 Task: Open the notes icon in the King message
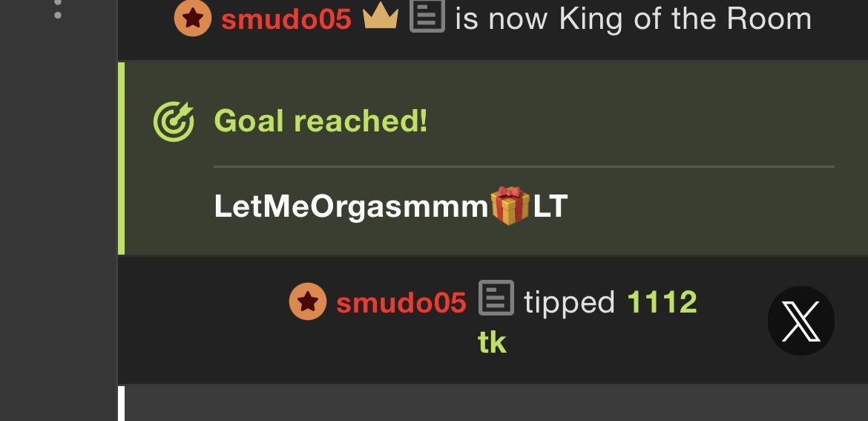[x=427, y=16]
